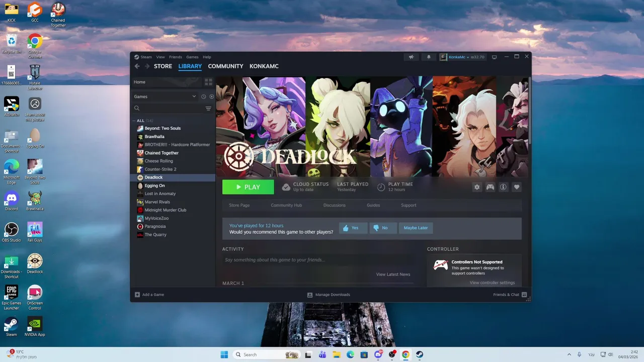Open Deadlock settings gear icon
Screen dimensions: 644x362
click(x=477, y=187)
